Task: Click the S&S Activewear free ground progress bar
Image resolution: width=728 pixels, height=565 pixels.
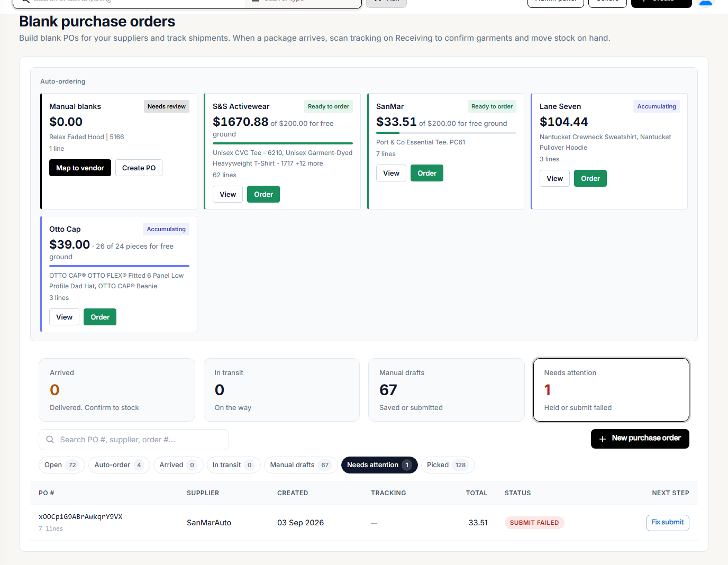Action: point(283,143)
